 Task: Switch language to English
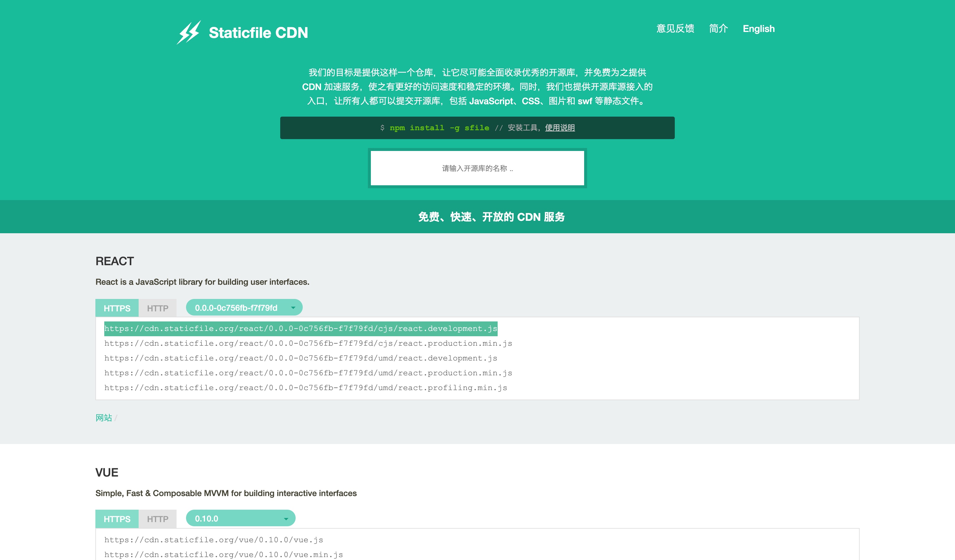(759, 29)
